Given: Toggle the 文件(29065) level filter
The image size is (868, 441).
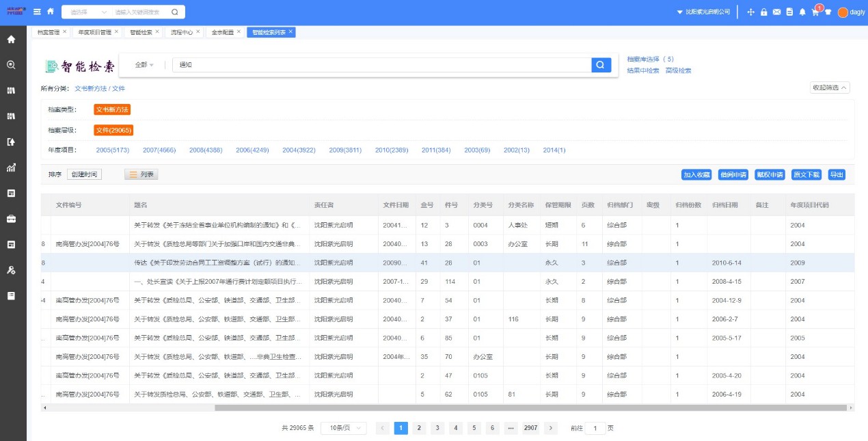Looking at the screenshot, I should tap(113, 130).
